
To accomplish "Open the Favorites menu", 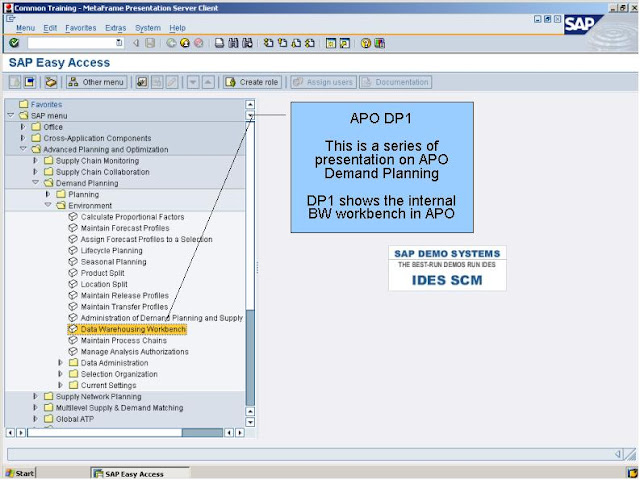I will point(81,28).
